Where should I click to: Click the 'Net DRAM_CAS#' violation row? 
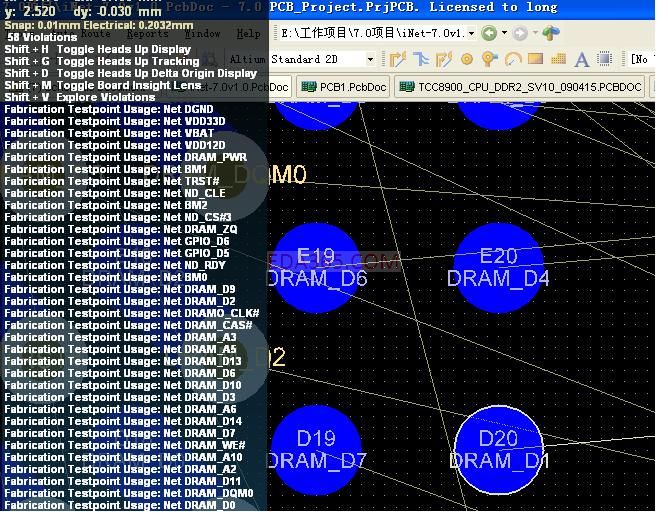click(x=128, y=325)
